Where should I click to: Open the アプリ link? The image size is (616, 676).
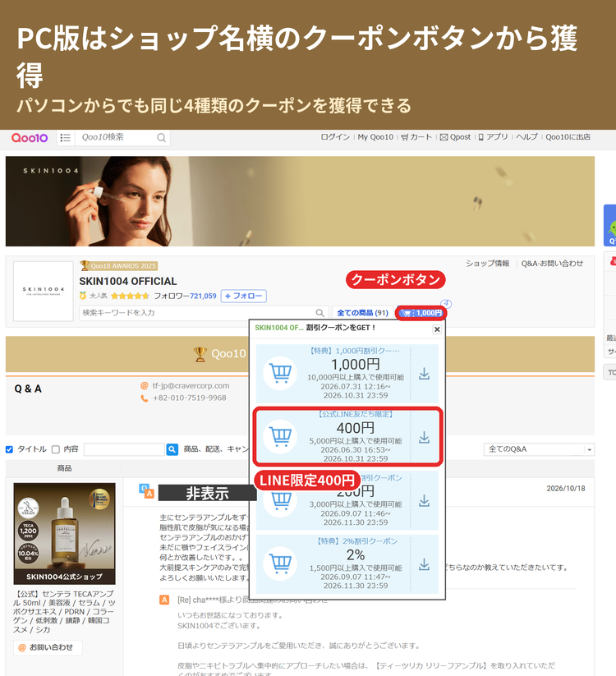(493, 136)
